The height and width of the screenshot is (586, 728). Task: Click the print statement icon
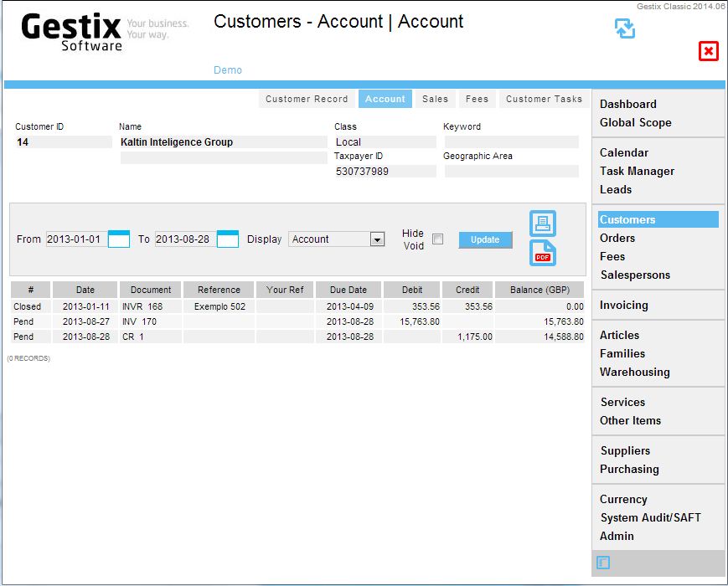542,224
